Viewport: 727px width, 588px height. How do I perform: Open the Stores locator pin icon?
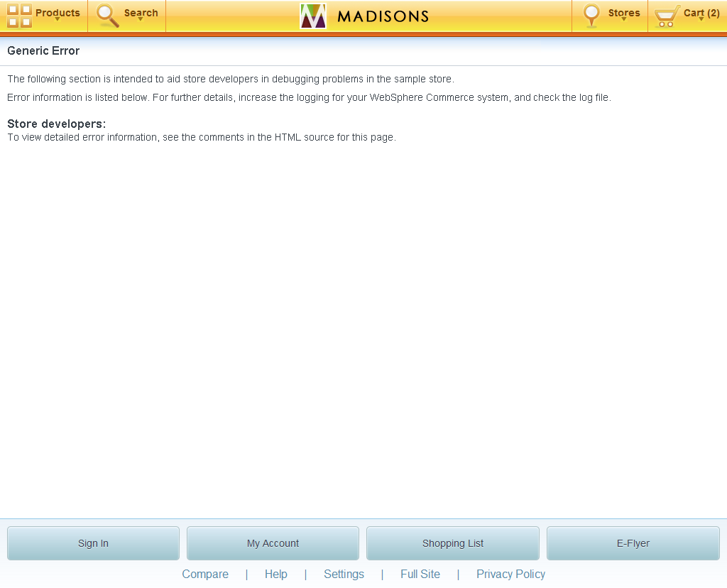(591, 14)
